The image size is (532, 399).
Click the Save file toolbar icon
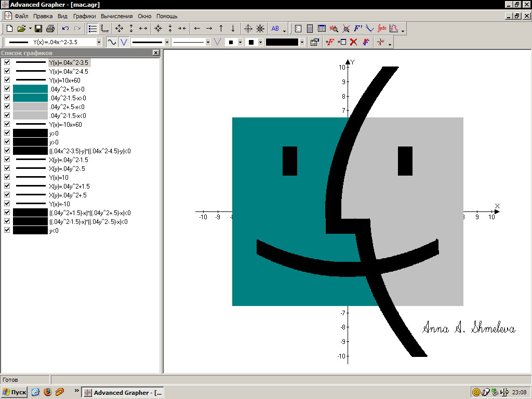pyautogui.click(x=39, y=29)
